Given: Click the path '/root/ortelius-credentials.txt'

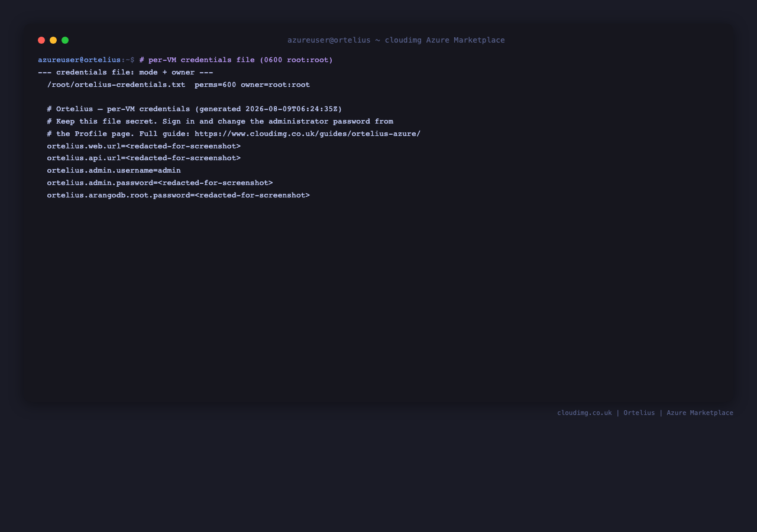Looking at the screenshot, I should 117,85.
